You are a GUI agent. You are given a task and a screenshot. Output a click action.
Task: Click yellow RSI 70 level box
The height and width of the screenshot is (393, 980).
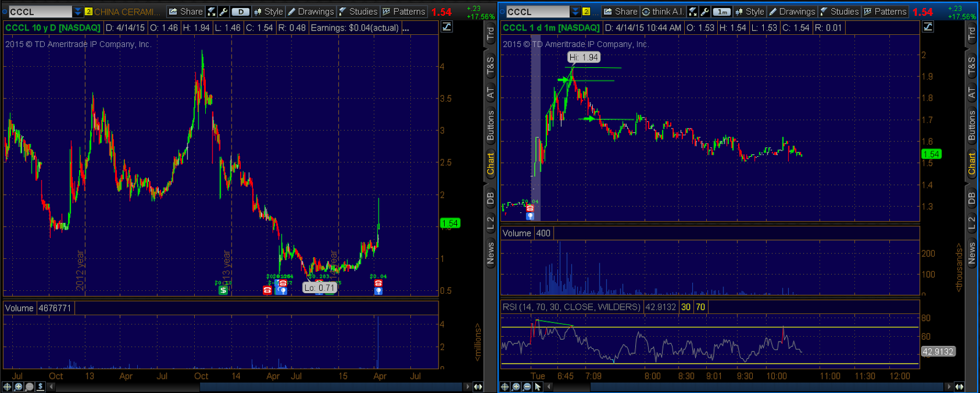pos(700,307)
